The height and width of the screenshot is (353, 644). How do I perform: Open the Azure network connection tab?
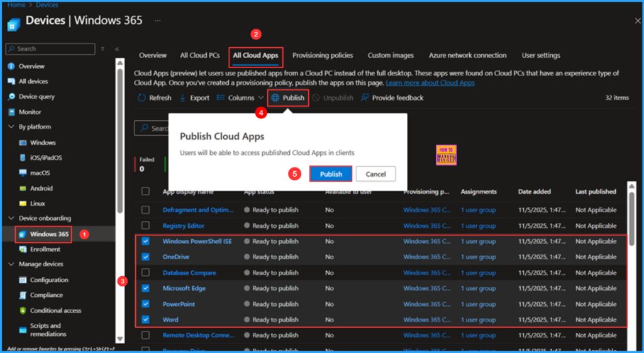(x=467, y=55)
